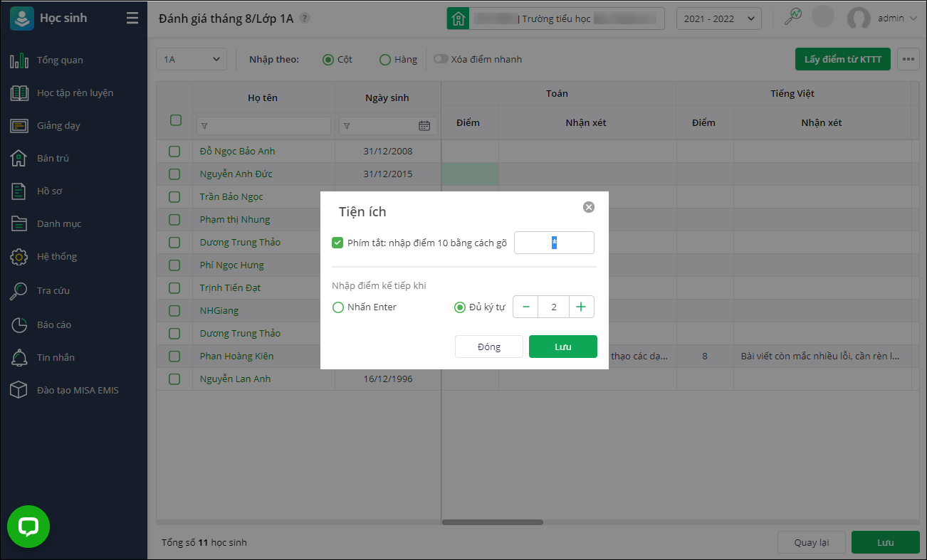
Task: Click the gray notification circle icon
Action: [823, 18]
